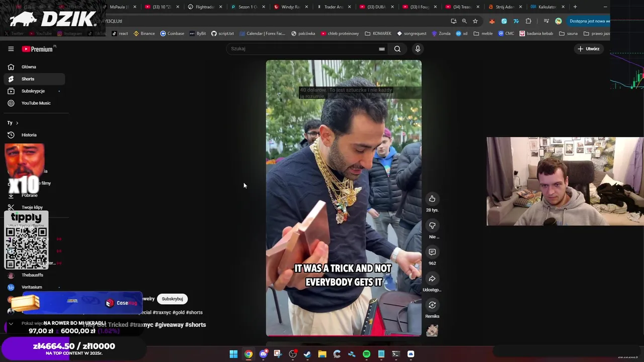This screenshot has width=644, height=362.
Task: Open the meble bookmarks folder
Action: pyautogui.click(x=483, y=34)
